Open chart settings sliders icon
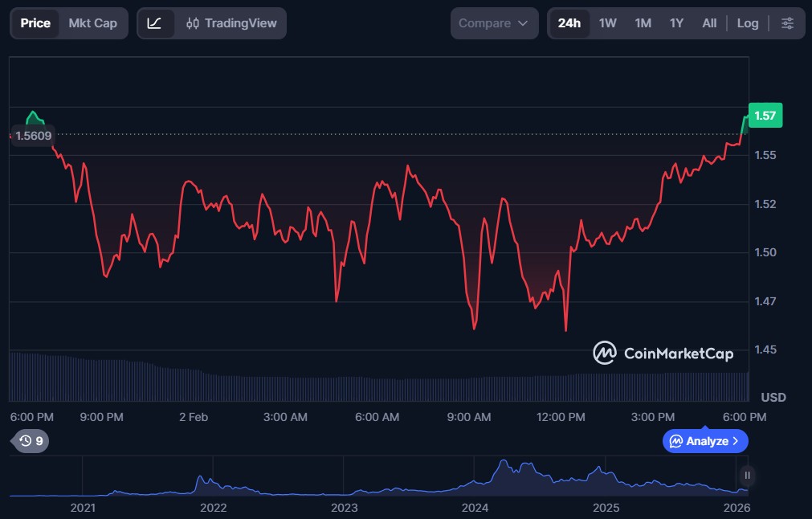Image resolution: width=812 pixels, height=519 pixels. click(787, 23)
